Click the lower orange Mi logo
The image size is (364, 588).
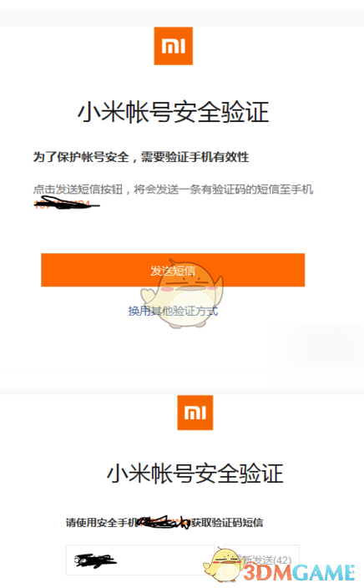tap(195, 413)
